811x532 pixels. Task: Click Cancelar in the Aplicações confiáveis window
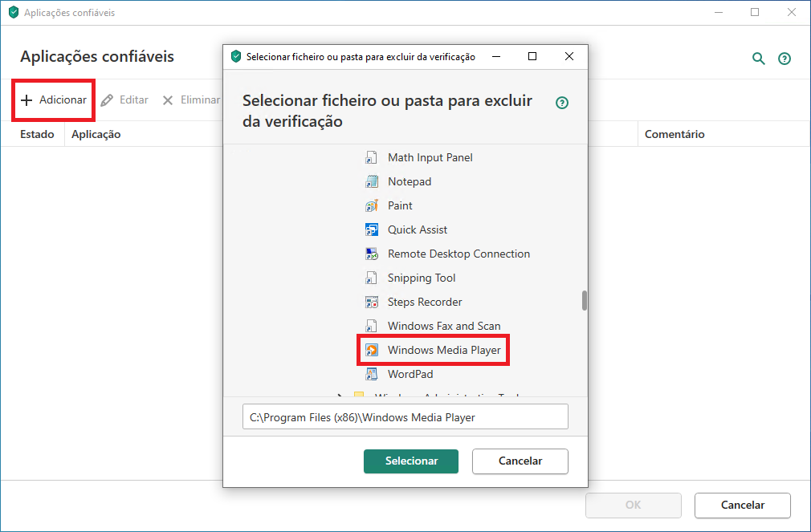(x=742, y=505)
